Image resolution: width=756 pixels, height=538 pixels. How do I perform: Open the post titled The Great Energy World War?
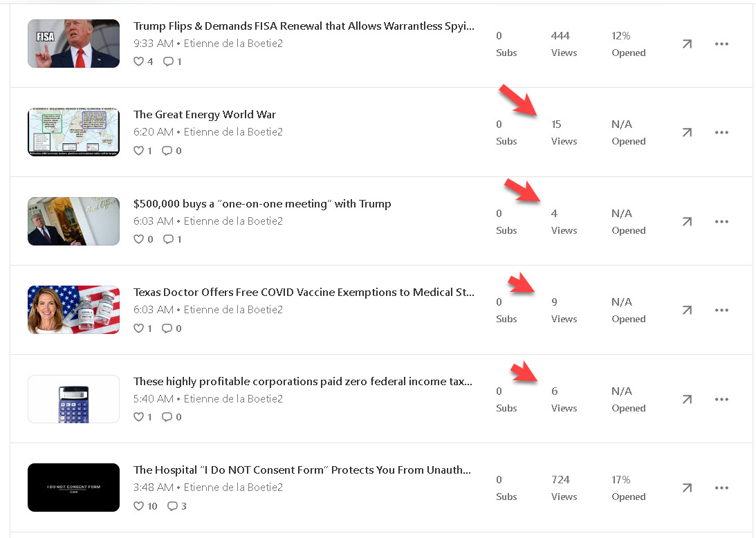click(x=205, y=115)
